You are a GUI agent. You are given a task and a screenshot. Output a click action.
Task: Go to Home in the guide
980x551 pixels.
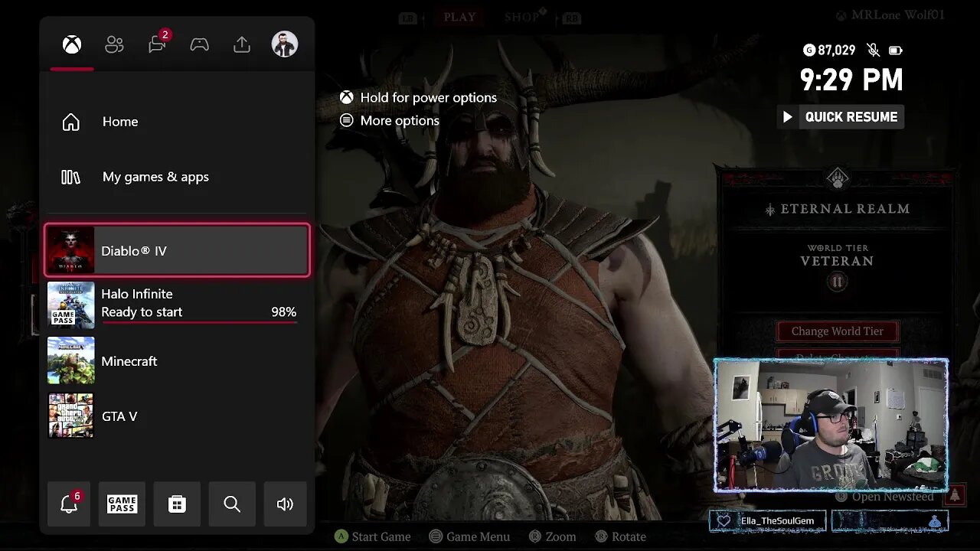click(177, 122)
